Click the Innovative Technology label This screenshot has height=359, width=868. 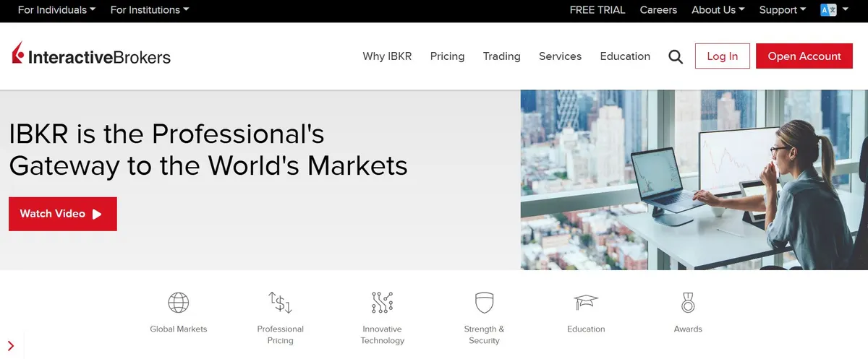[383, 334]
